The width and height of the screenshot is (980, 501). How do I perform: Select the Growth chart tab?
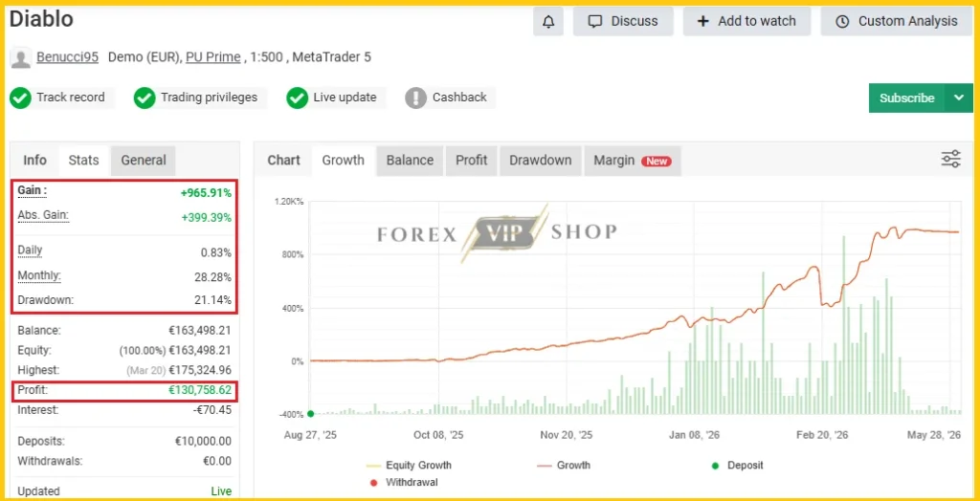tap(344, 161)
